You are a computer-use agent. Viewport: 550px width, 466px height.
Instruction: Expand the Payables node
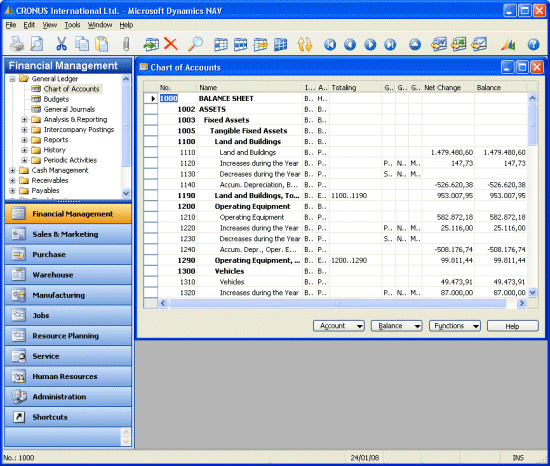tap(12, 191)
